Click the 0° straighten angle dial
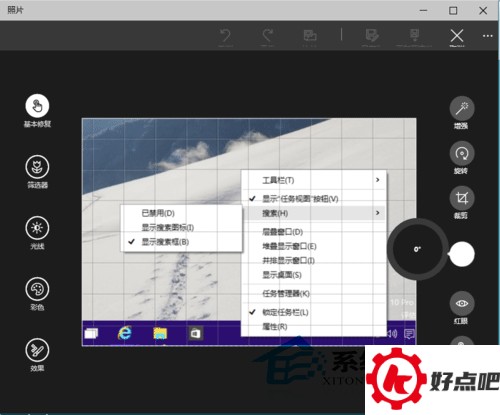The height and width of the screenshot is (415, 500). [417, 249]
